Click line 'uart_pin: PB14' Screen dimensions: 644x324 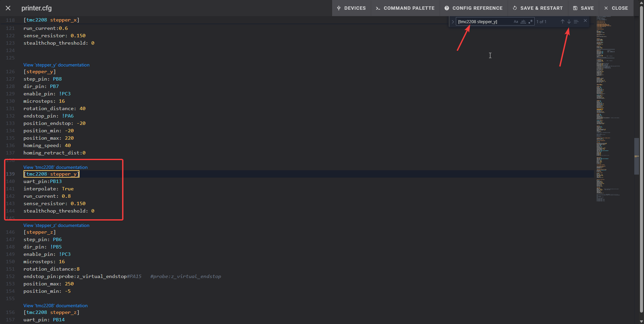44,320
